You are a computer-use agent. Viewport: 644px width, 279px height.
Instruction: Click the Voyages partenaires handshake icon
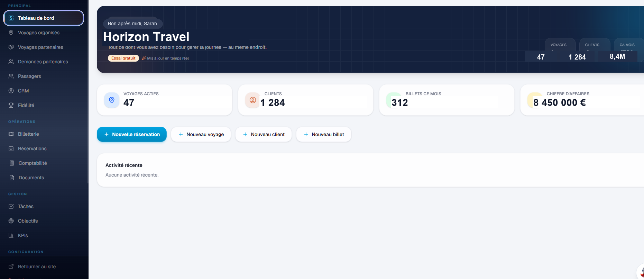(x=11, y=47)
